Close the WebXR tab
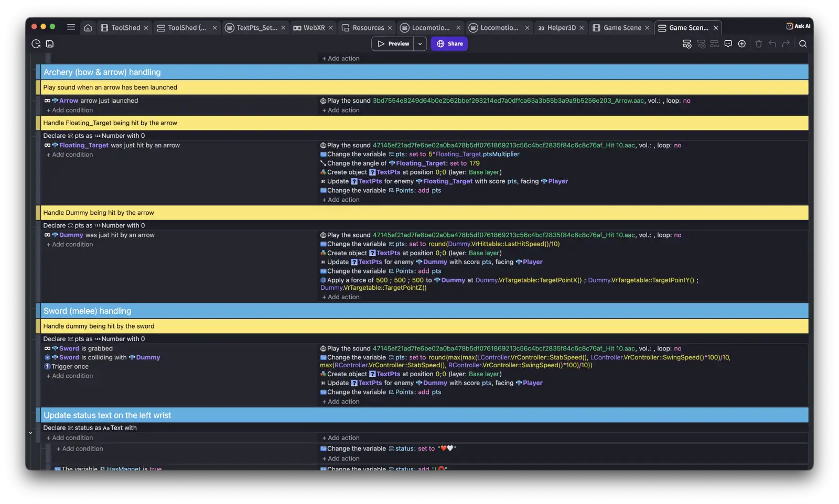The image size is (839, 504). (331, 28)
